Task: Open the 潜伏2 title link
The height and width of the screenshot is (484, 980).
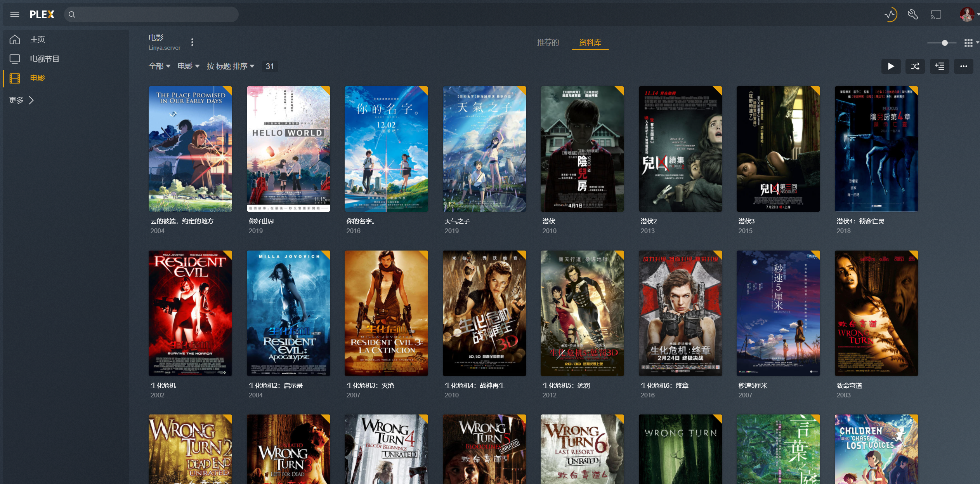Action: click(x=649, y=221)
